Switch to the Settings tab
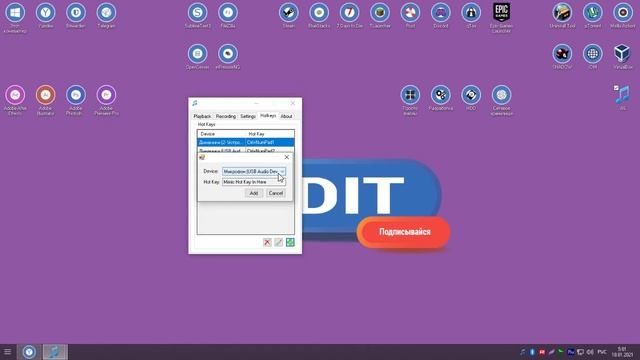This screenshot has width=640, height=360. [248, 116]
